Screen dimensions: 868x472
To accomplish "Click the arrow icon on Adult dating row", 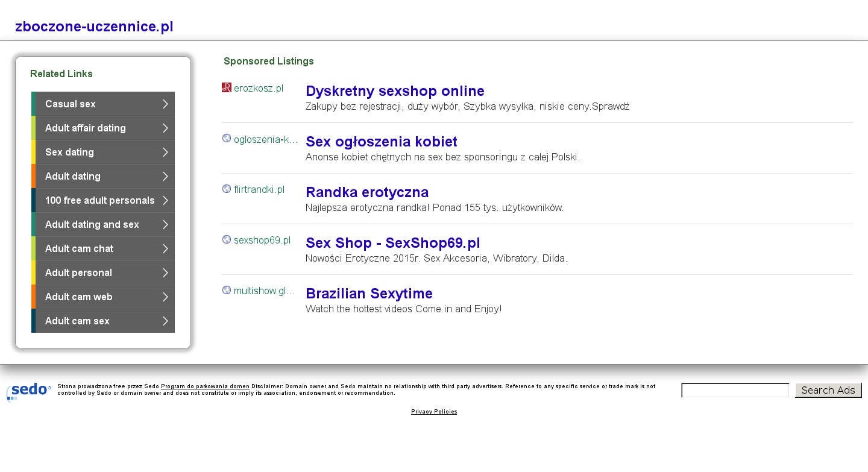I will click(165, 176).
